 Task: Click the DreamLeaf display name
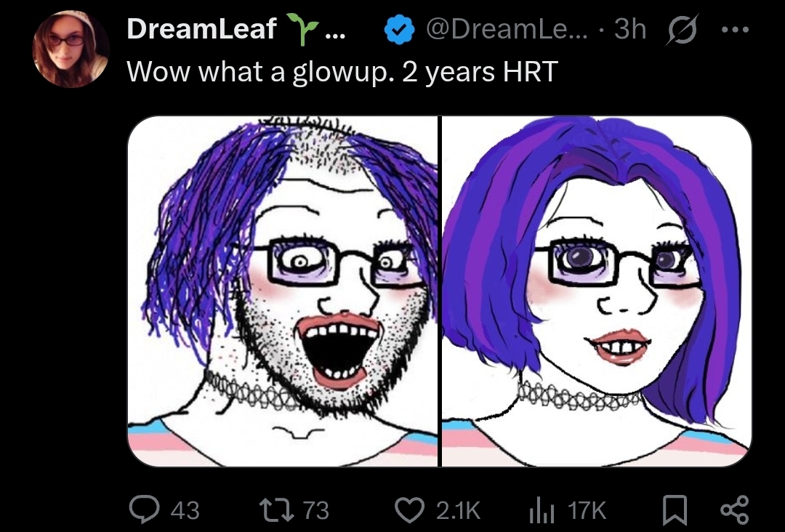(201, 28)
